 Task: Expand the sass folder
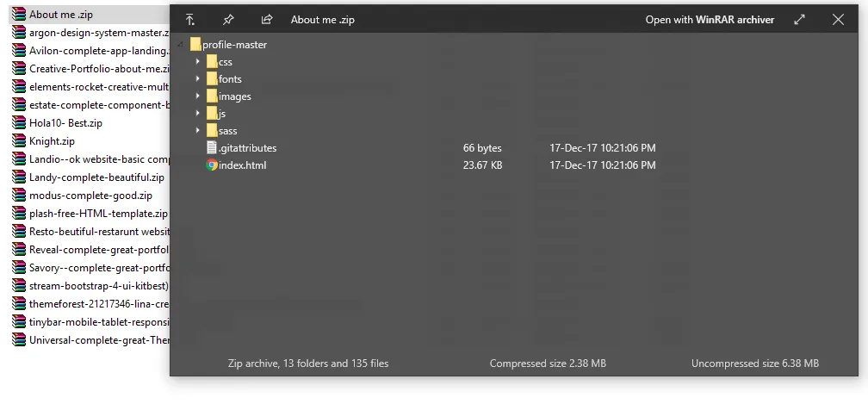(x=198, y=130)
